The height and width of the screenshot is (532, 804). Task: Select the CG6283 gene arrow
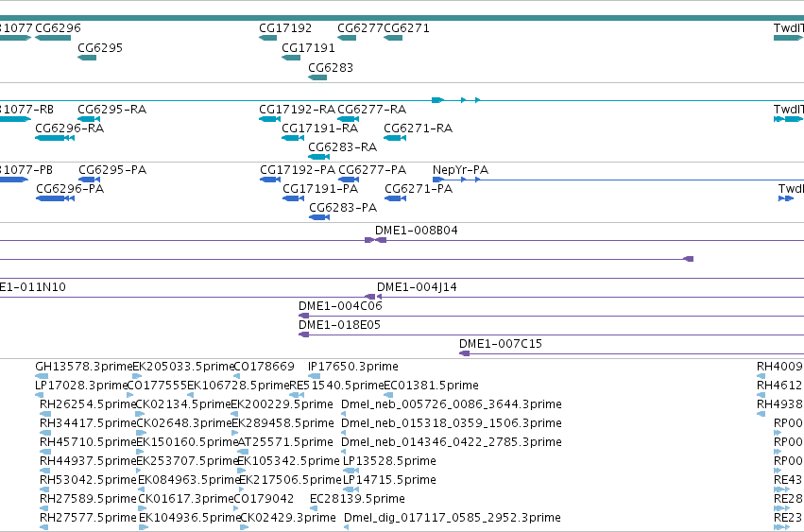[x=317, y=77]
